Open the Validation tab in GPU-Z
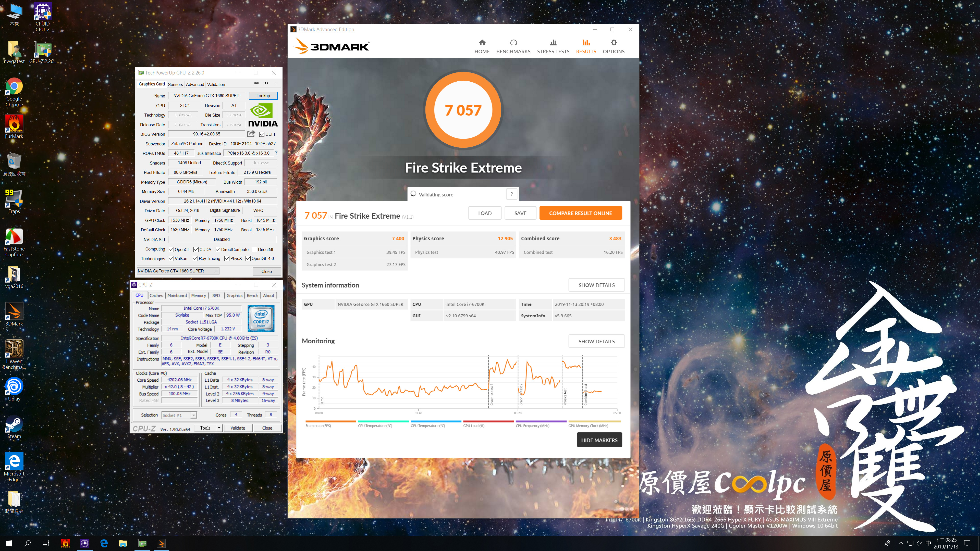 [x=216, y=84]
